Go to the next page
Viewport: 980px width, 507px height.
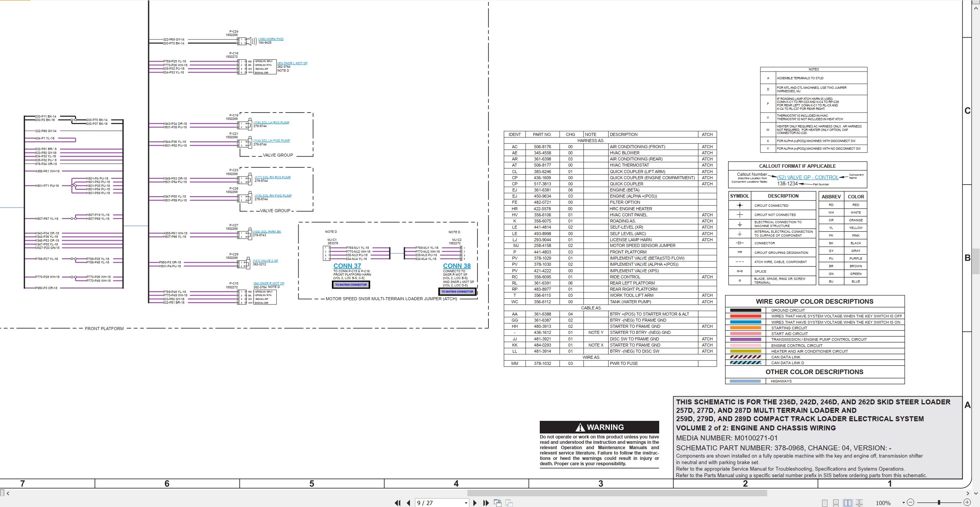coord(475,503)
